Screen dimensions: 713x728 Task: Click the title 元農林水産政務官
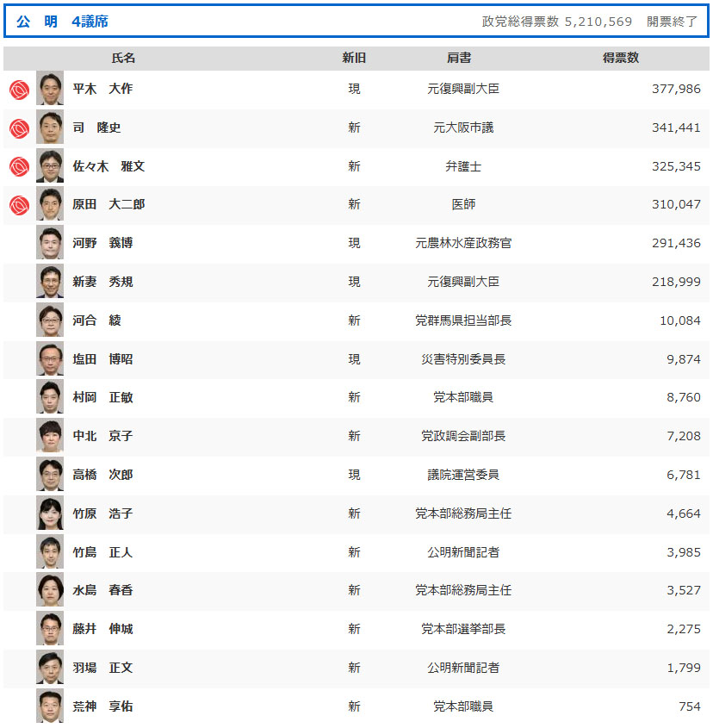coord(463,243)
